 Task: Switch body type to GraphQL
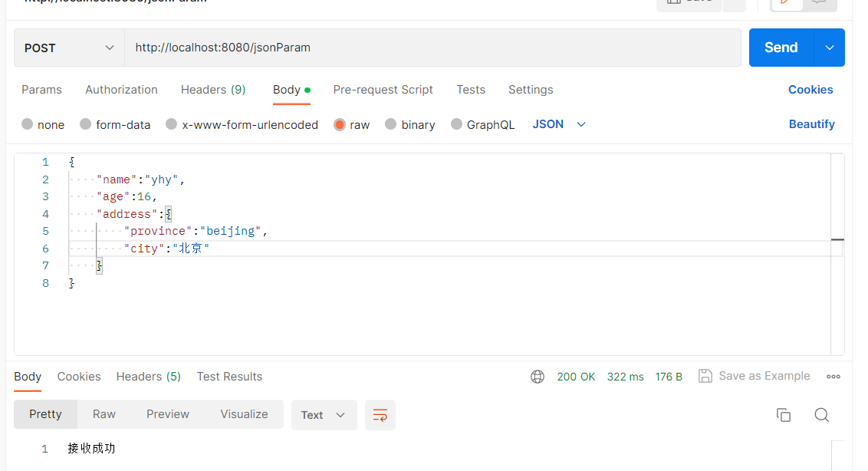[x=483, y=124]
